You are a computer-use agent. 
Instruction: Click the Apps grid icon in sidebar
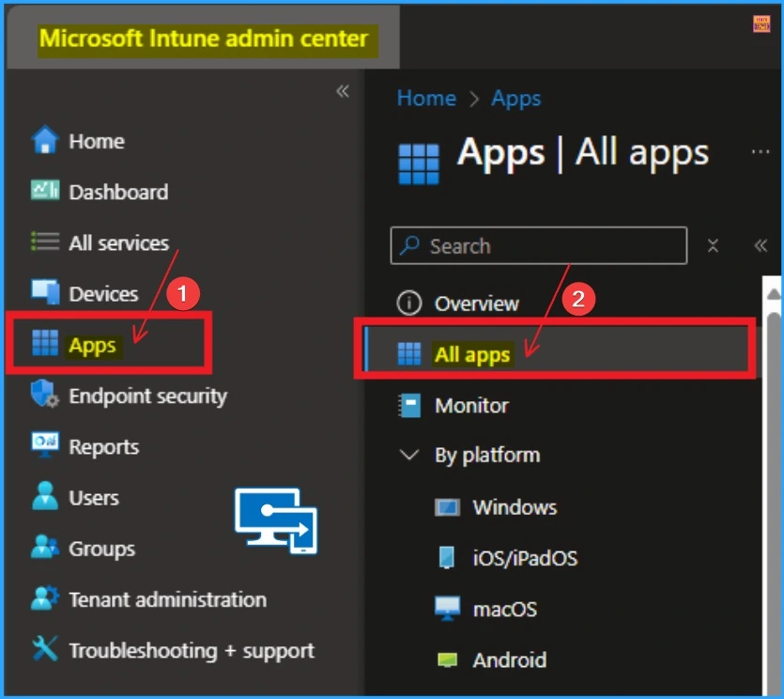click(45, 343)
